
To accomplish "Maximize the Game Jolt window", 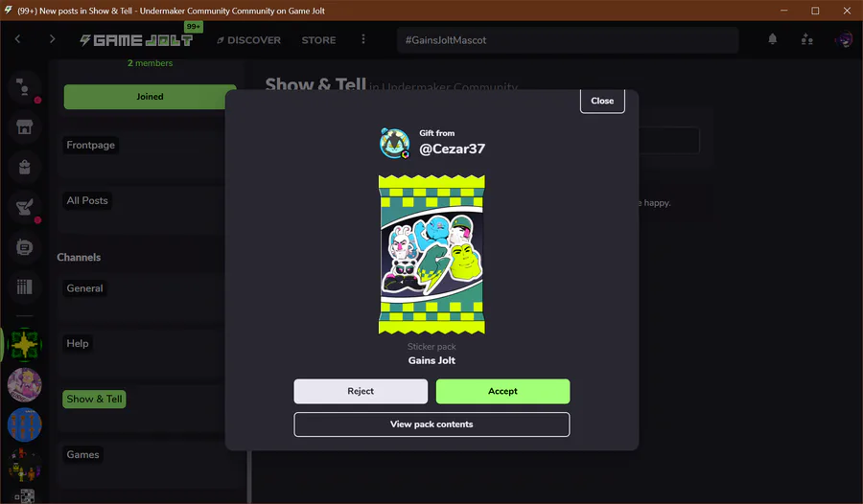I will pyautogui.click(x=815, y=11).
